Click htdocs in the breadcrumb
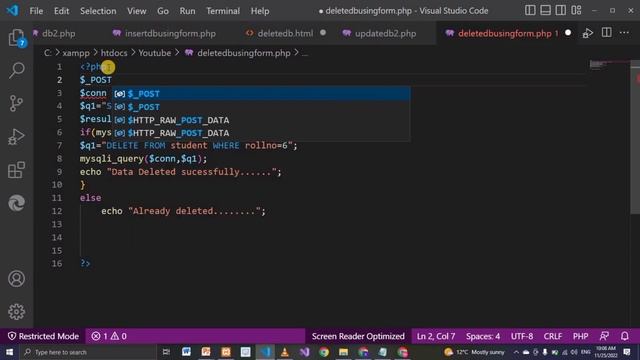The width and height of the screenshot is (640, 360). [114, 53]
